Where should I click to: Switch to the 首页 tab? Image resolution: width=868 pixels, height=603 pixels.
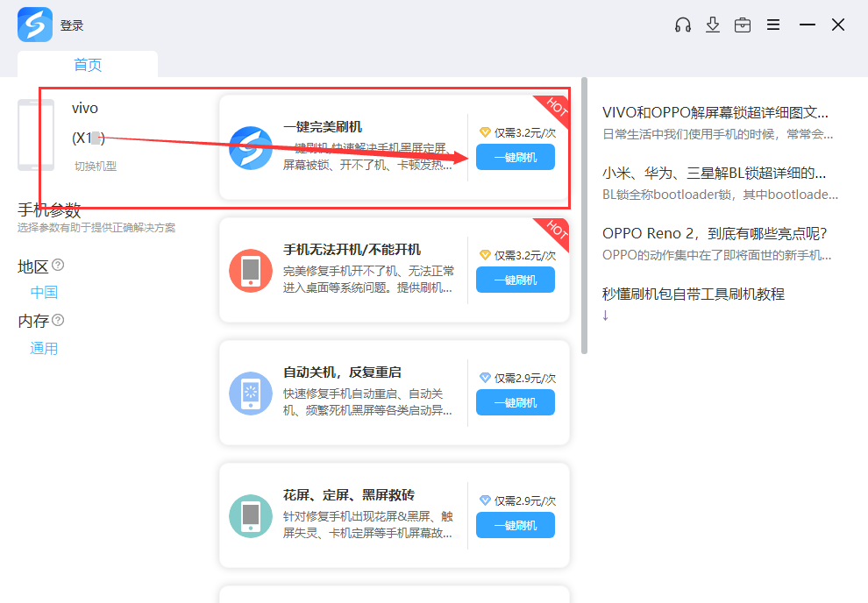88,64
